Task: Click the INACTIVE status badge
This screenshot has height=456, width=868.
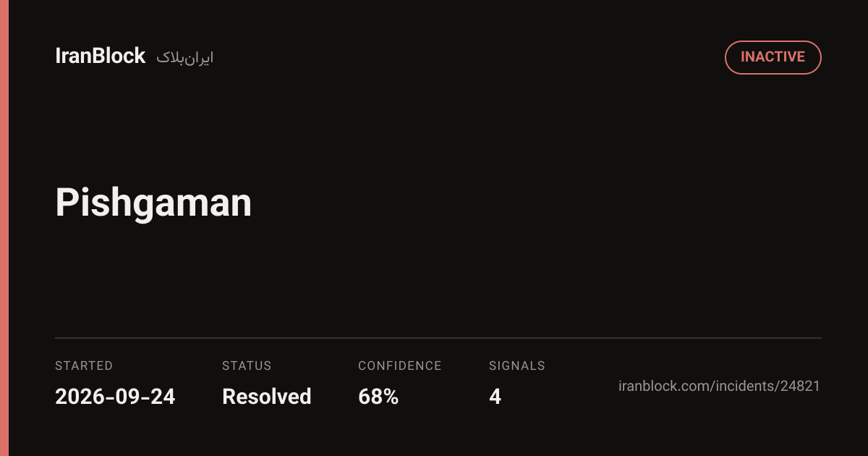Action: tap(773, 57)
